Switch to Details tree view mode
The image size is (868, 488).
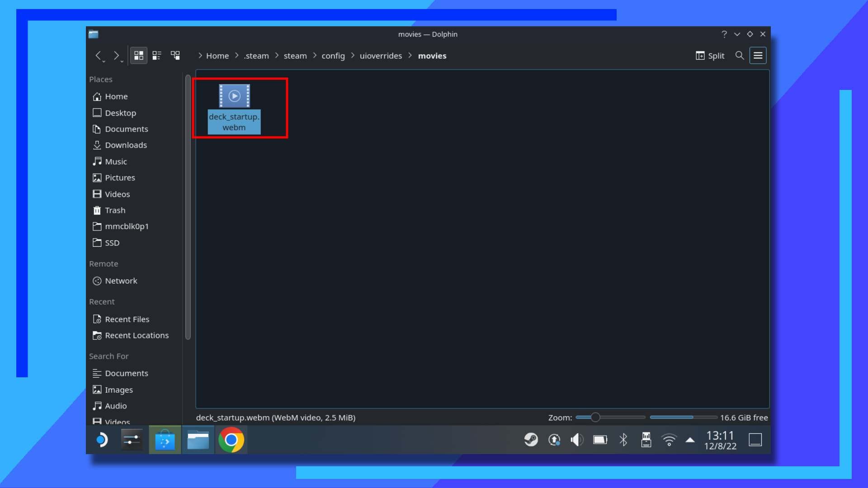pos(175,56)
